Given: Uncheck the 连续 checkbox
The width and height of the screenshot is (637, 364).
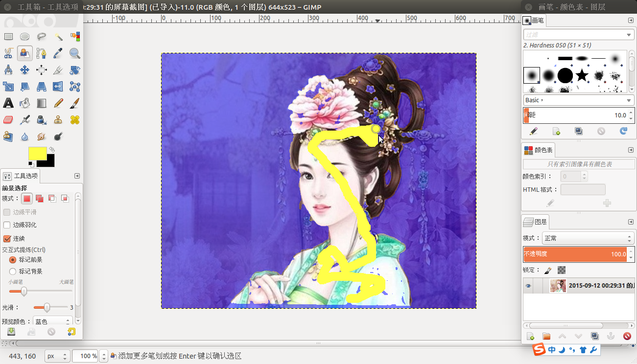Looking at the screenshot, I should [7, 239].
